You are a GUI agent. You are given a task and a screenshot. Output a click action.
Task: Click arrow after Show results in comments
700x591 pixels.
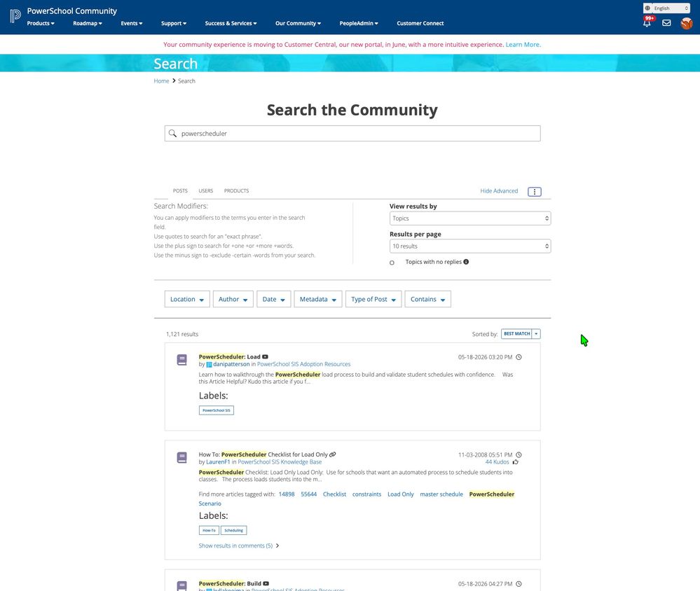(277, 545)
